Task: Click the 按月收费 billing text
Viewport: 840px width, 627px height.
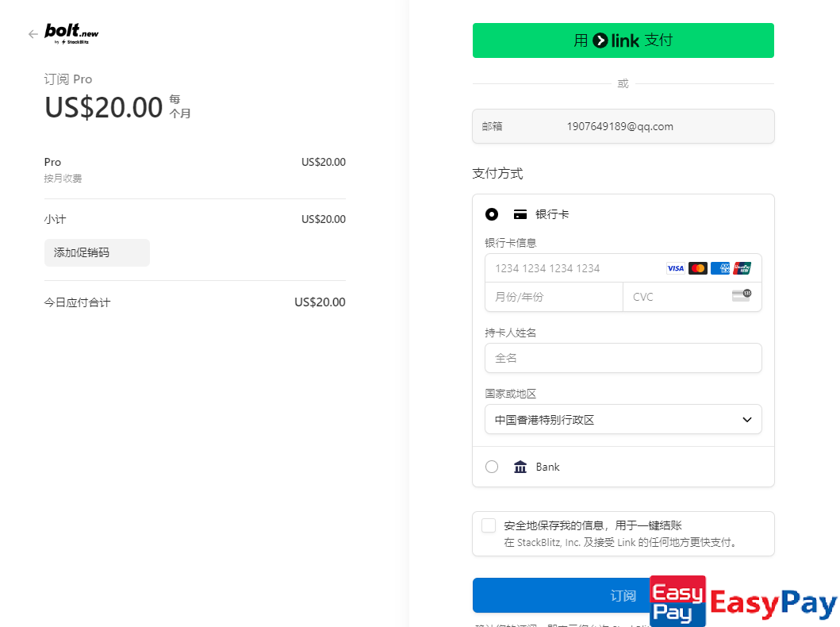Action: 63,179
